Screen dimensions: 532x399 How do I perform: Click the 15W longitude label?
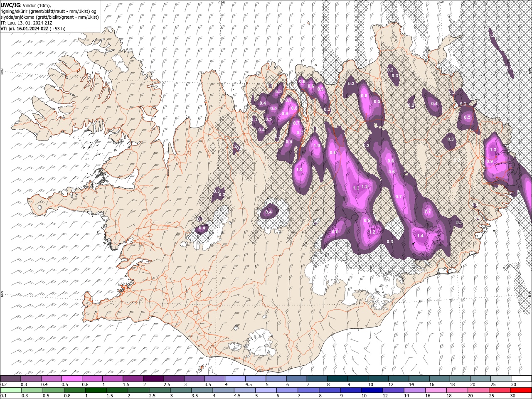click(440, 2)
